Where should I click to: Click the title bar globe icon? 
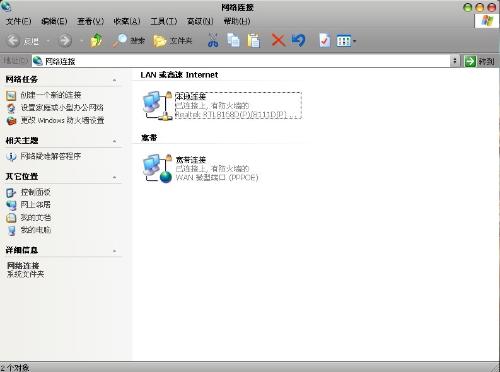coord(6,6)
